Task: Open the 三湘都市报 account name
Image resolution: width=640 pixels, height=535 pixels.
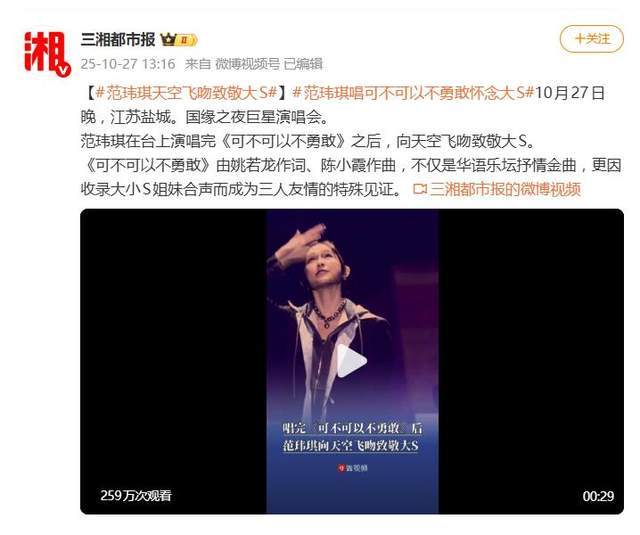Action: click(x=118, y=40)
